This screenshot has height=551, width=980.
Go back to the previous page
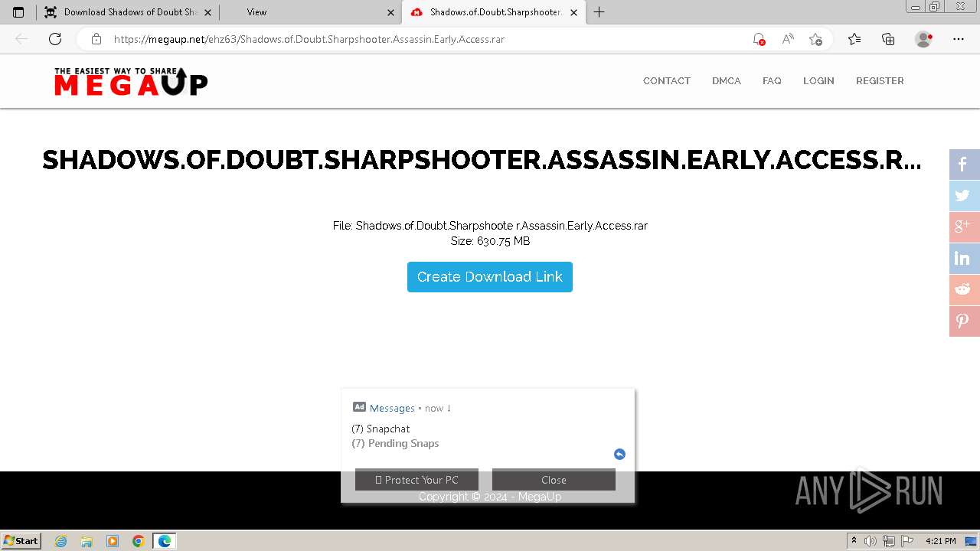click(x=21, y=39)
